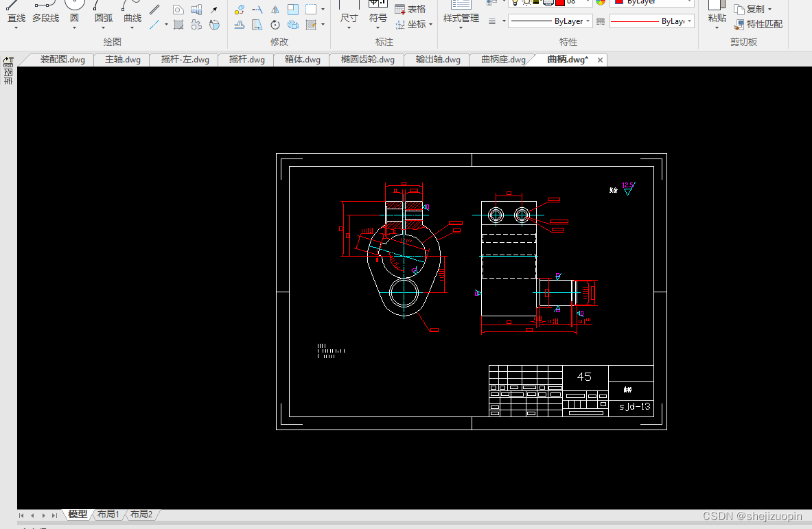
Task: Click the offset icon in 修改 group
Action: (x=240, y=24)
